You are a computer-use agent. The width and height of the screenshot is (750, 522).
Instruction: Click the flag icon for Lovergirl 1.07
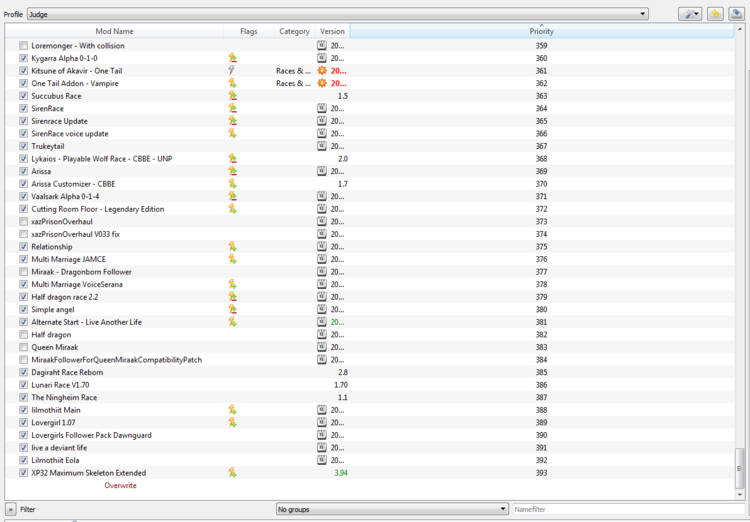(x=232, y=422)
